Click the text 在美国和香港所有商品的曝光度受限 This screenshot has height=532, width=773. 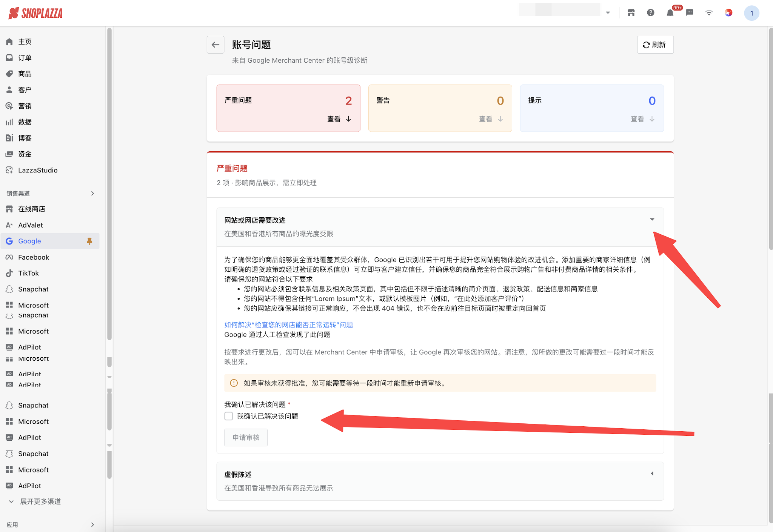[x=279, y=234]
